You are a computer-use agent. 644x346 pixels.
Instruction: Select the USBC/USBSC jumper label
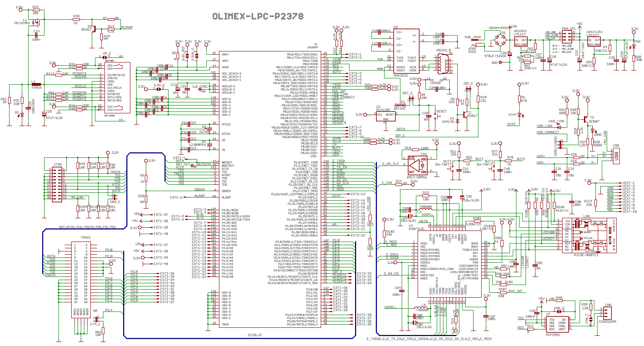[556, 146]
